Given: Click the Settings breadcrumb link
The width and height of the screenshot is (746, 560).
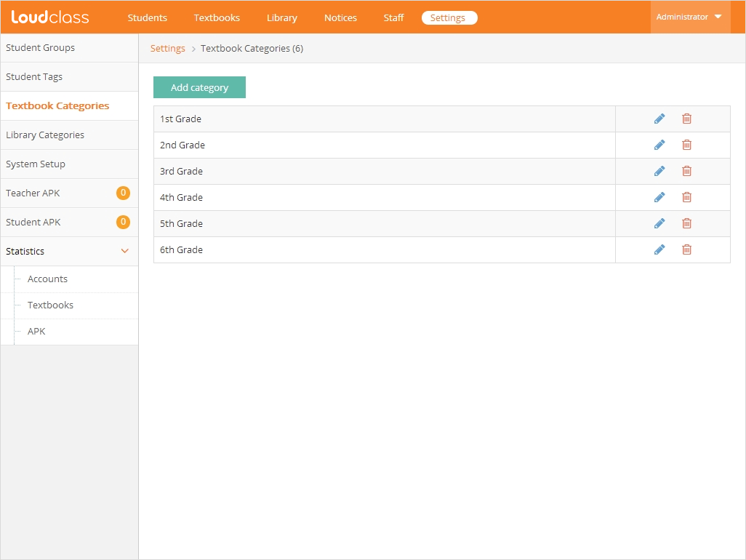Looking at the screenshot, I should click(x=167, y=49).
